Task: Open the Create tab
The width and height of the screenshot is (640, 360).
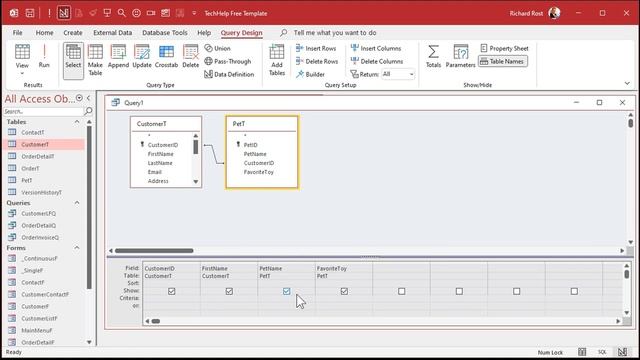Action: 73,33
